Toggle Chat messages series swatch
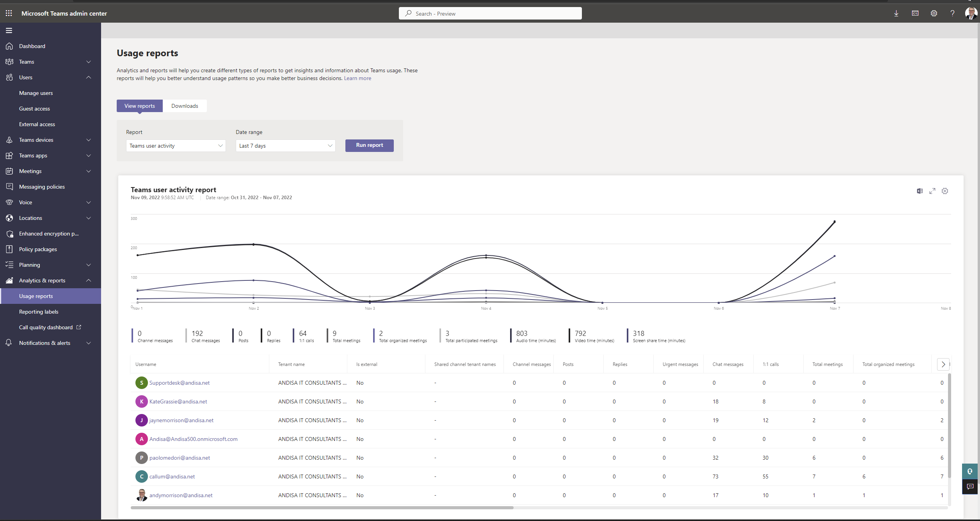Screen dimensions: 980x521 click(x=187, y=335)
